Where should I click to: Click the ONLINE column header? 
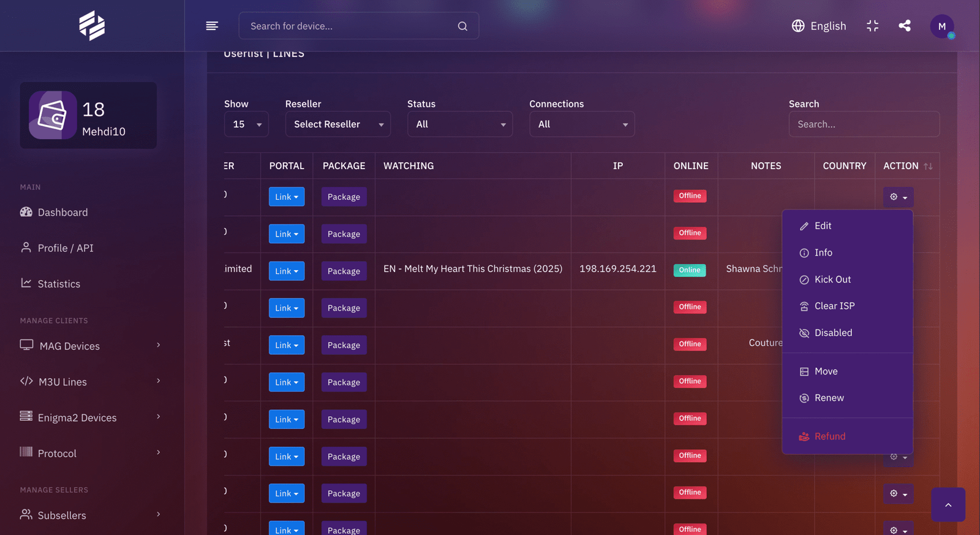691,166
